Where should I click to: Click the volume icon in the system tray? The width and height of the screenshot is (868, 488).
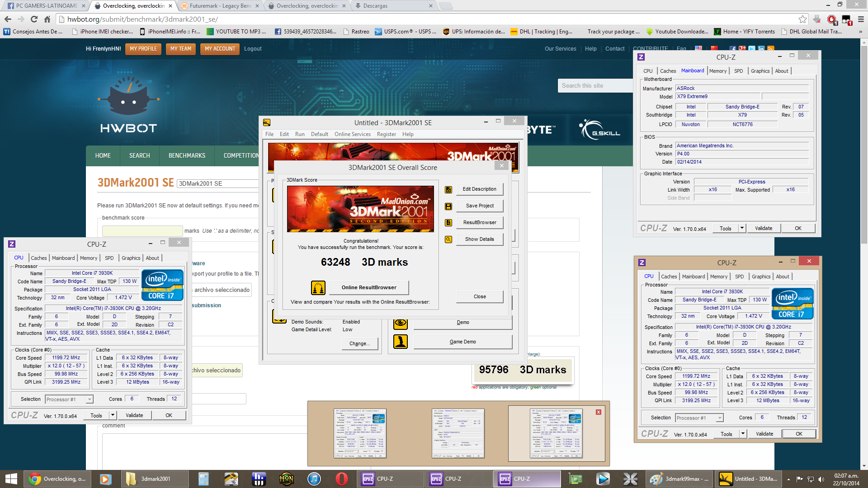click(821, 479)
